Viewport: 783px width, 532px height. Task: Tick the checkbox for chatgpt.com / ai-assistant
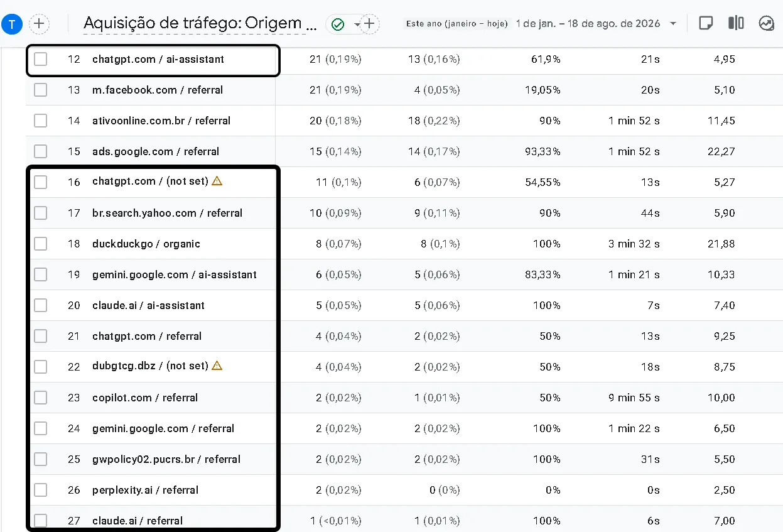[x=40, y=59]
